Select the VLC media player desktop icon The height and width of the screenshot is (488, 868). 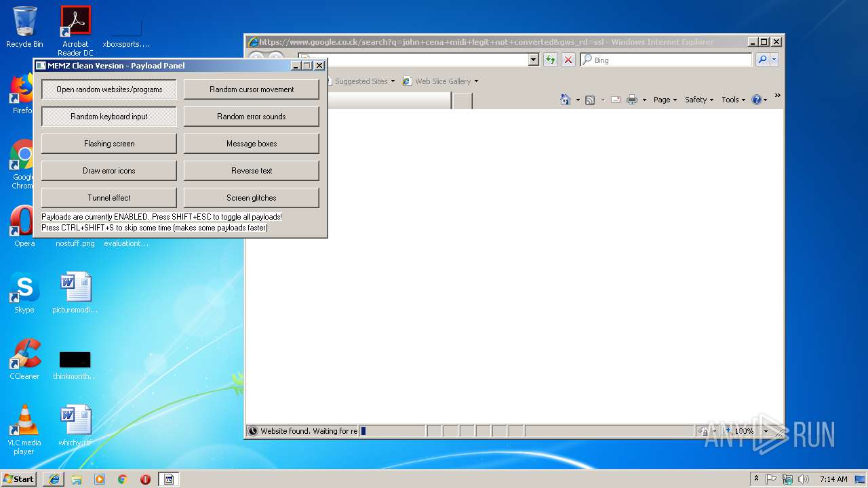click(24, 430)
